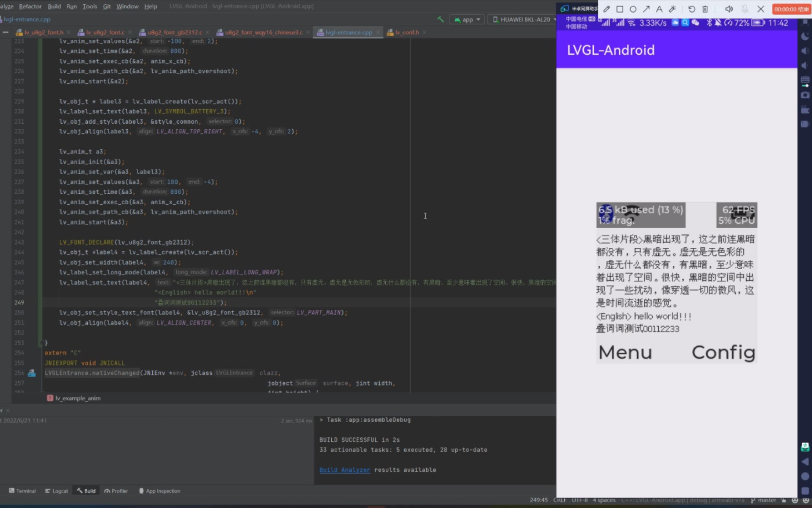Click the WeChat icon in phone status bar

point(695,23)
